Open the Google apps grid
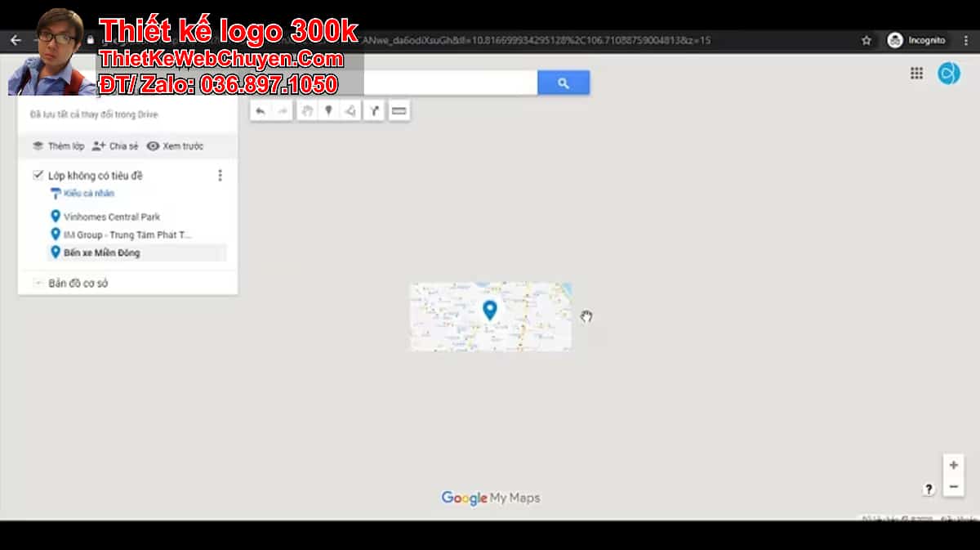Screen dimensions: 980x550 [x=916, y=74]
